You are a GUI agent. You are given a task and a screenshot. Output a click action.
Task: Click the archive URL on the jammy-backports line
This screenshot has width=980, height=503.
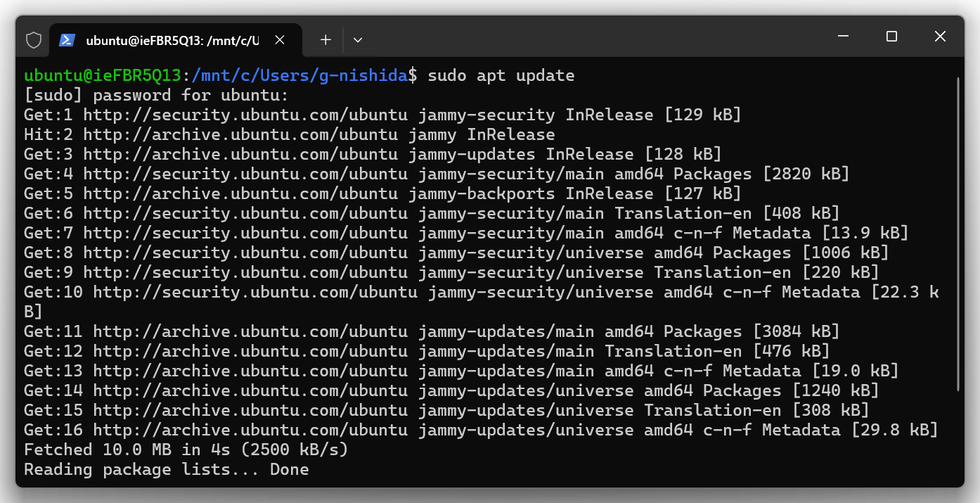[x=240, y=193]
